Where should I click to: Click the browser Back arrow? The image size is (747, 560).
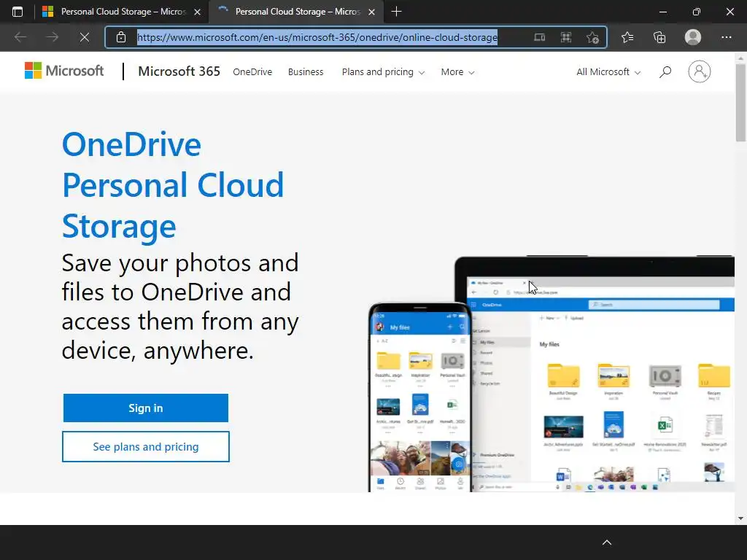click(x=20, y=37)
